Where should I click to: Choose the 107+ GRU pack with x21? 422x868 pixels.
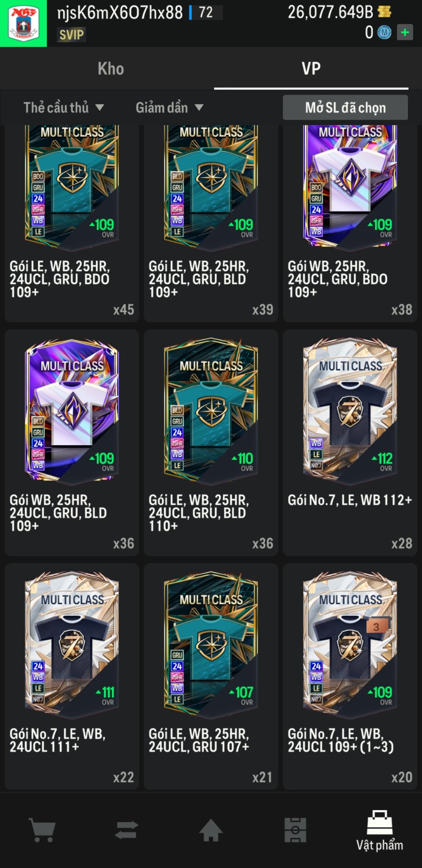211,676
